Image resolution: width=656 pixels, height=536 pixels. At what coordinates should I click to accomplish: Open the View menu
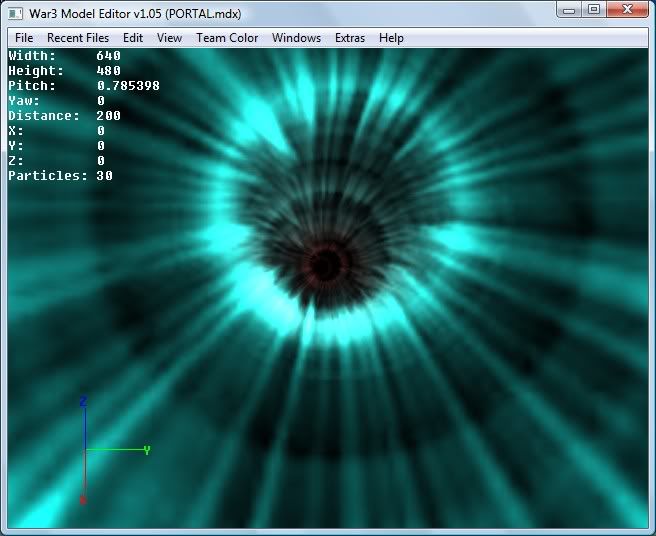coord(169,38)
